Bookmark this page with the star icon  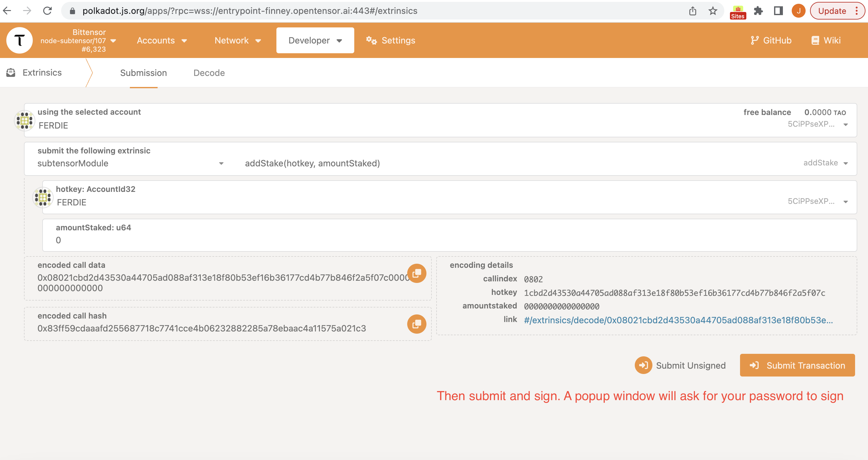click(713, 11)
